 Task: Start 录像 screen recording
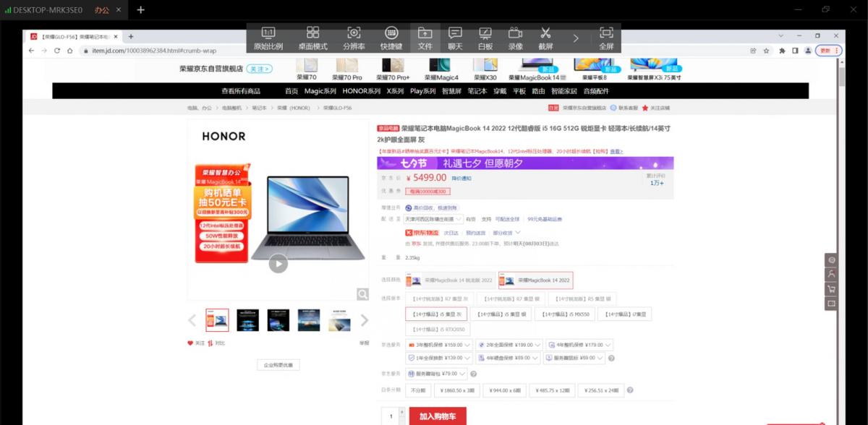tap(515, 38)
